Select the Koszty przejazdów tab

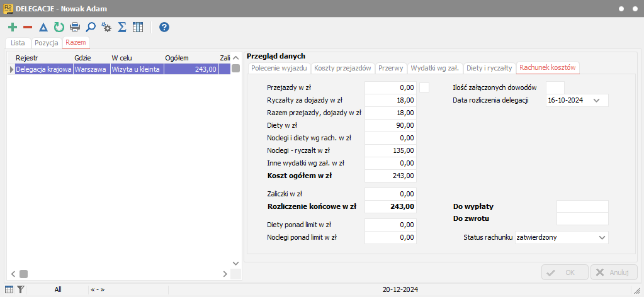(342, 68)
